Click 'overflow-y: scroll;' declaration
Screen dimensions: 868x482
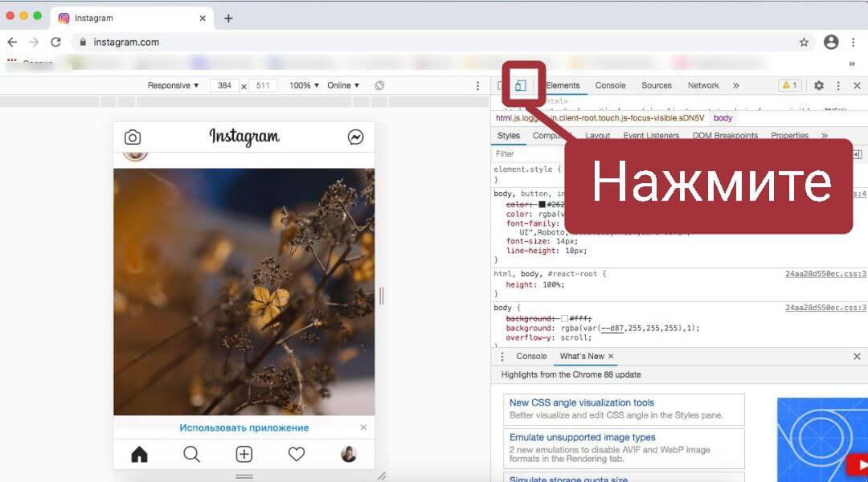click(549, 337)
